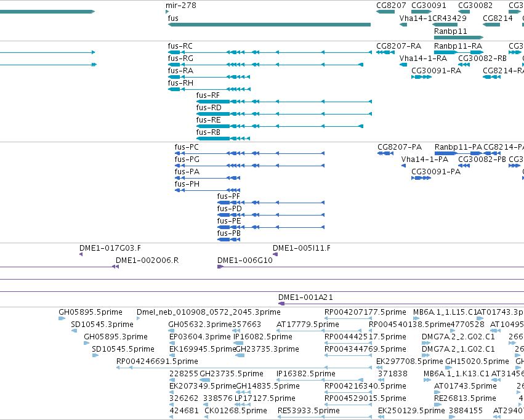Select the RP004207177.5prime EST

[x=348, y=318]
